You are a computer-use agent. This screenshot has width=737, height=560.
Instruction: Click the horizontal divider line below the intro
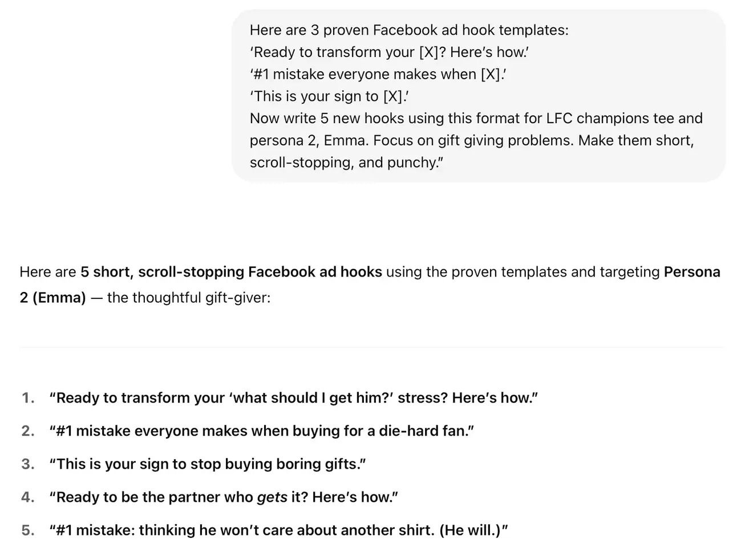coord(371,347)
